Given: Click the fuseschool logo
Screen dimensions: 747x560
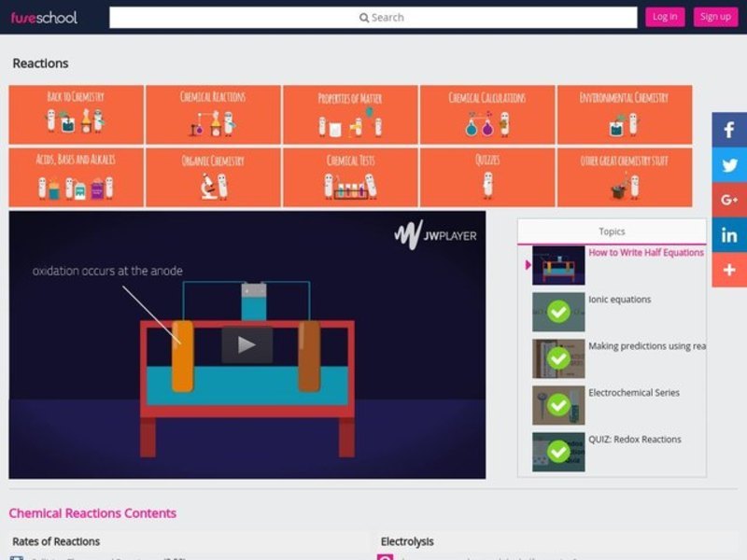Looking at the screenshot, I should point(44,17).
